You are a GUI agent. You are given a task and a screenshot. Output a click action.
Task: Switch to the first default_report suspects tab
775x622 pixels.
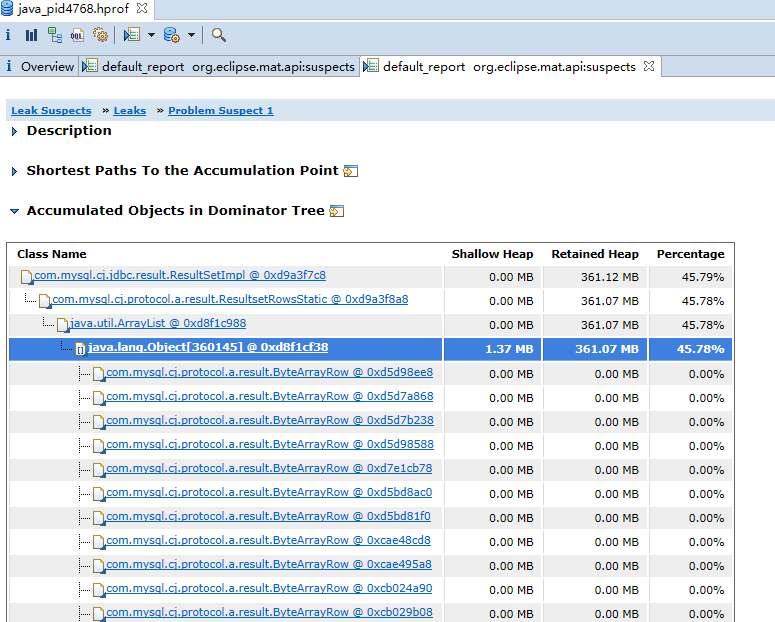(219, 67)
